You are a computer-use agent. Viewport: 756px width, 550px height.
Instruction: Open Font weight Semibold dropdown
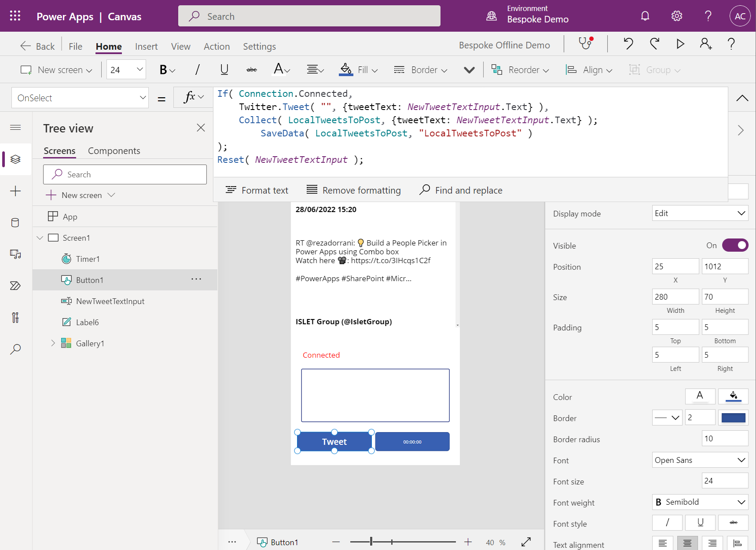click(700, 502)
